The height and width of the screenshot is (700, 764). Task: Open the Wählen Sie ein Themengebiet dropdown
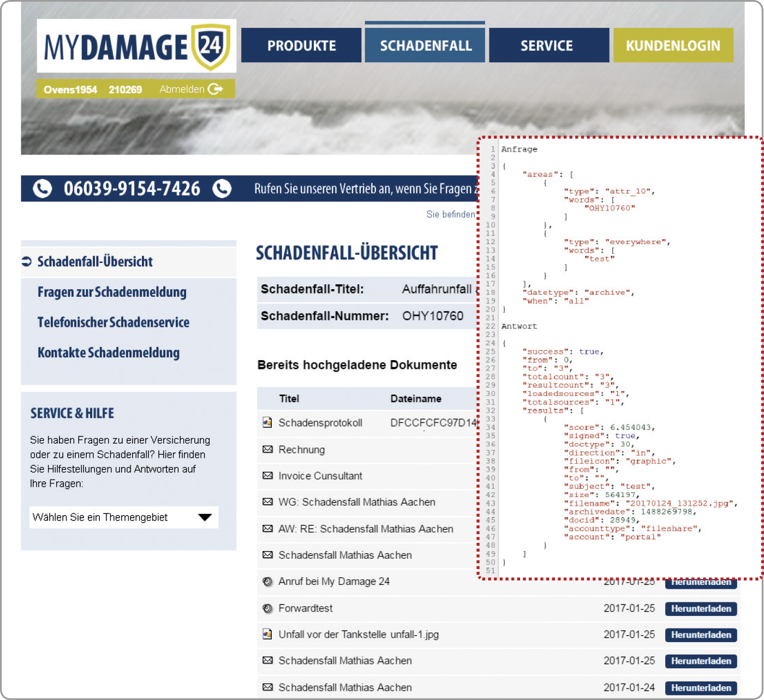click(124, 517)
